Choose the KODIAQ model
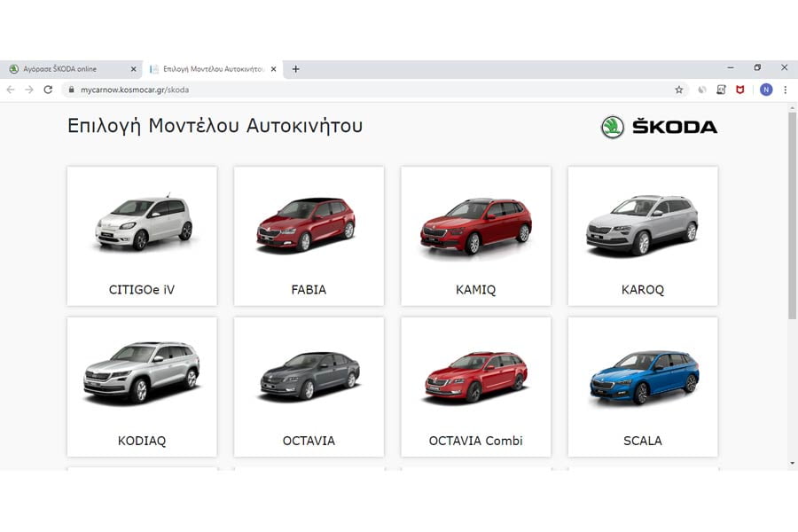The image size is (798, 532). (x=142, y=385)
